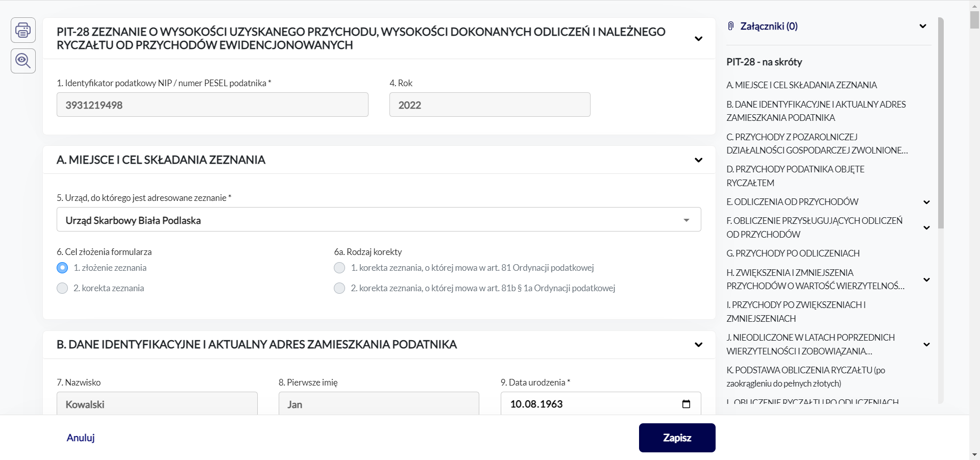
Task: Choose correction under art. 81b § 1a
Action: 339,288
